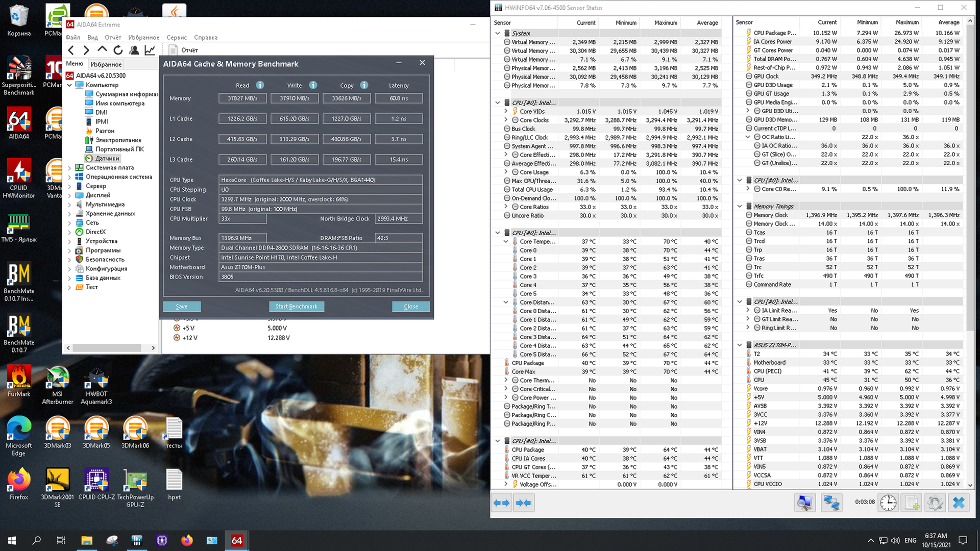Image resolution: width=980 pixels, height=551 pixels.
Task: Reset the HWiNFO clock timer icon
Action: pos(888,503)
